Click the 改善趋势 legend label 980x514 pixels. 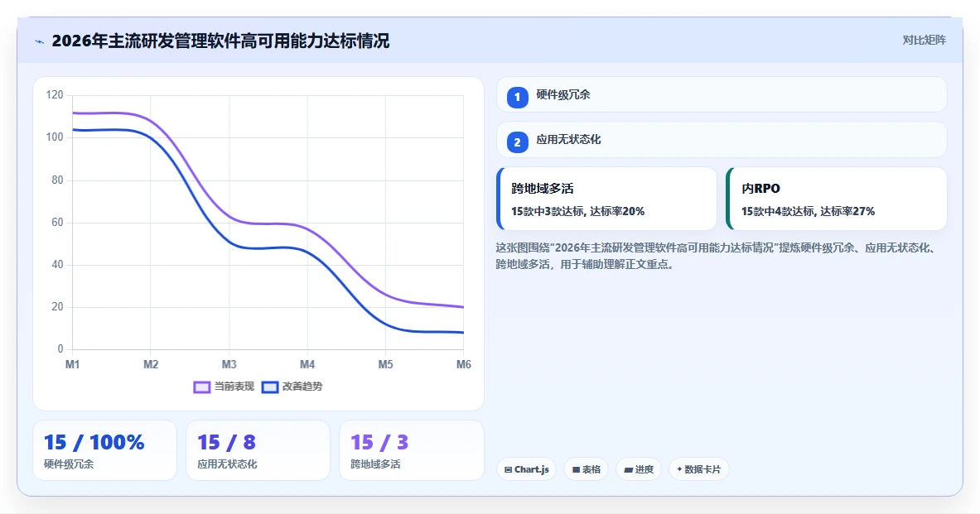302,387
